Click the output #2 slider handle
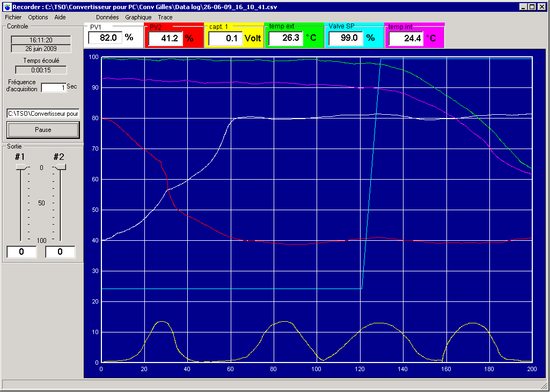Image resolution: width=550 pixels, height=392 pixels. click(60, 167)
